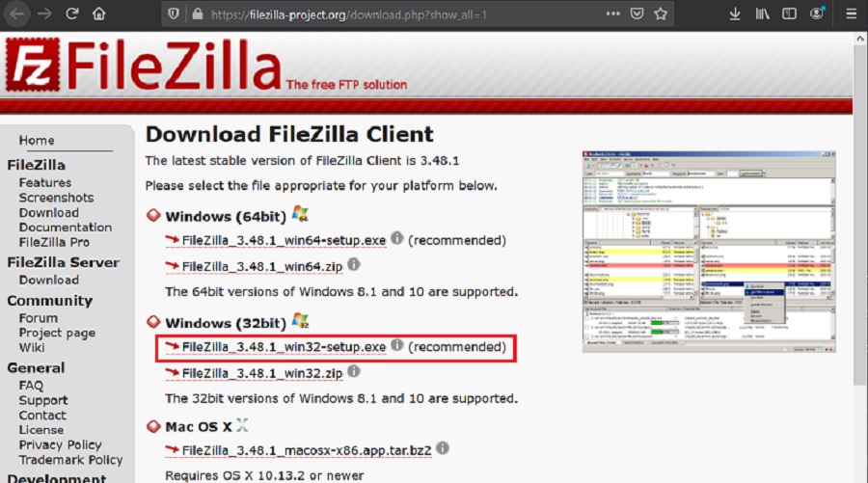Viewport: 868px width, 483px height.
Task: Open Download under FileZilla section
Action: 49,212
